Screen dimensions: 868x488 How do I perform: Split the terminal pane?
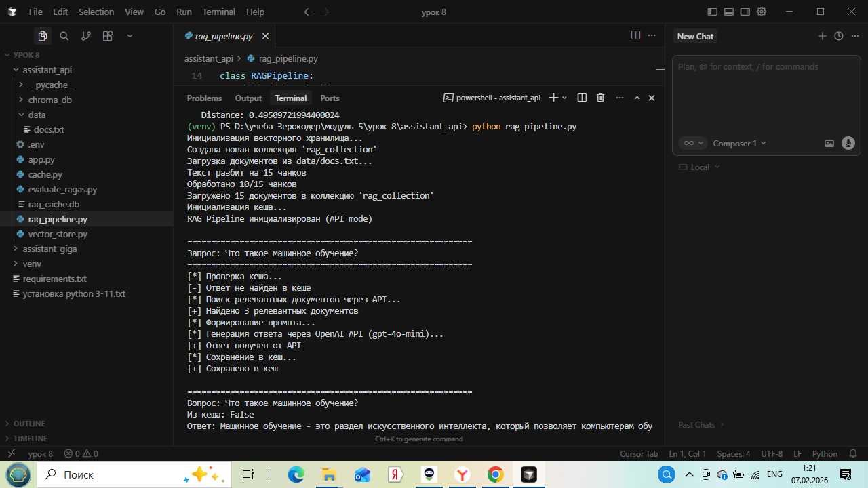(582, 98)
